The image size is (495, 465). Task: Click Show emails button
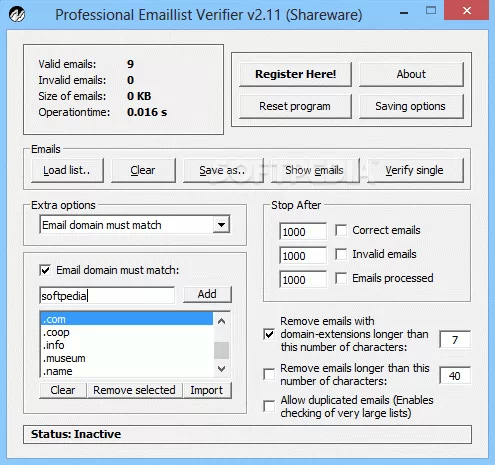(x=315, y=170)
